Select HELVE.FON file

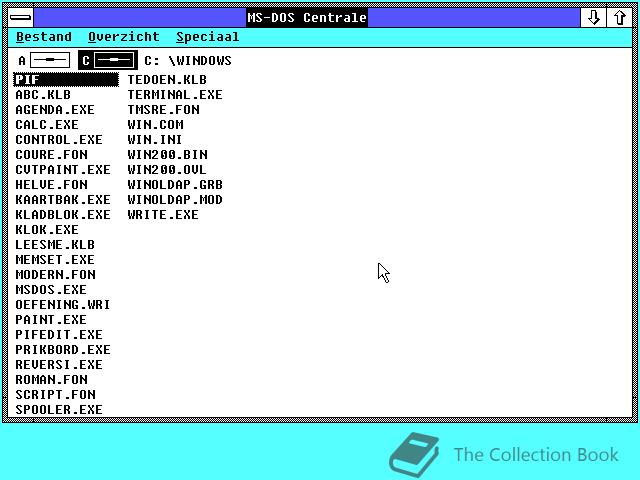[51, 185]
